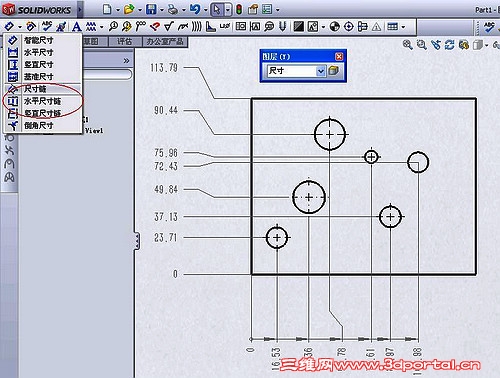The width and height of the screenshot is (500, 378).
Task: Click the Print icon
Action: [x=173, y=9]
